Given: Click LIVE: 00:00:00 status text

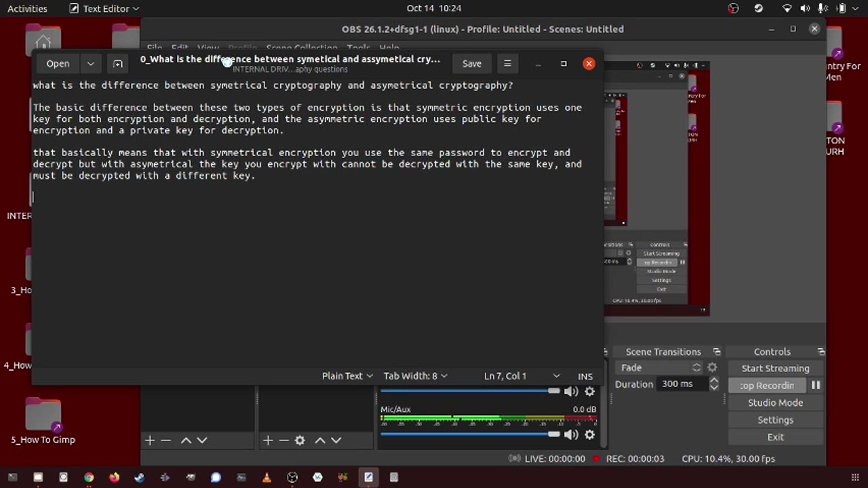Looking at the screenshot, I should (x=555, y=459).
